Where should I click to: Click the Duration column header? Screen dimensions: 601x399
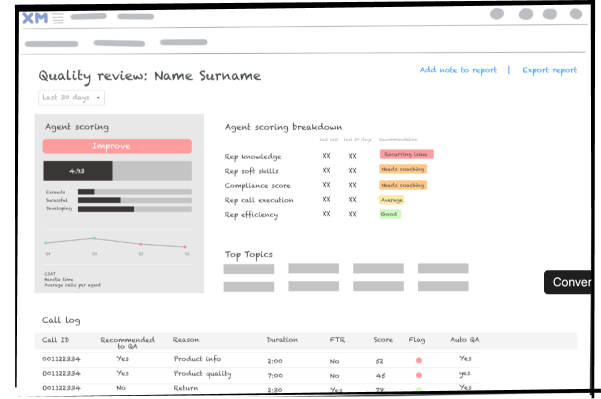(282, 340)
